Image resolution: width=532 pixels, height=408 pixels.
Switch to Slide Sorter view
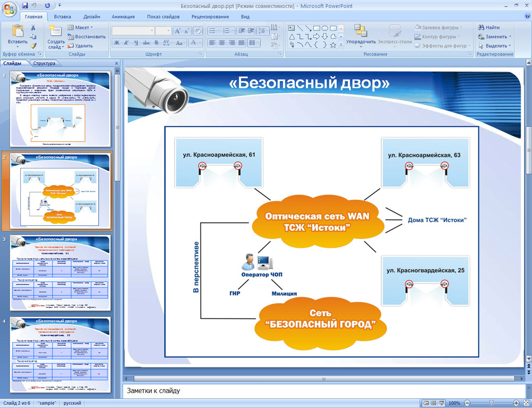click(x=434, y=402)
